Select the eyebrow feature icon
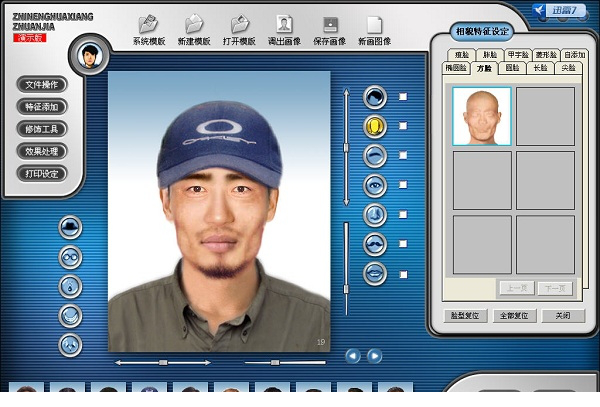Screen dimensions: 600x407 (x=375, y=156)
